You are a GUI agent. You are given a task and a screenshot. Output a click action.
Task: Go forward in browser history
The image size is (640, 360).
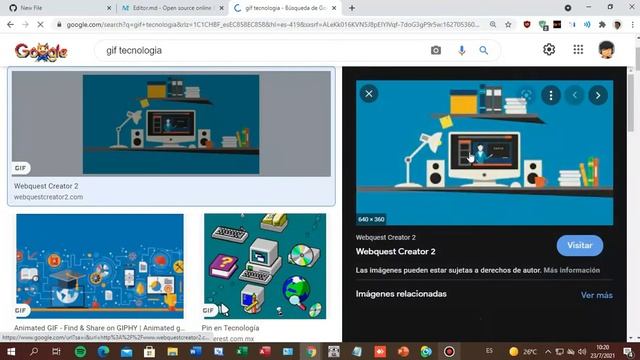pos(25,24)
